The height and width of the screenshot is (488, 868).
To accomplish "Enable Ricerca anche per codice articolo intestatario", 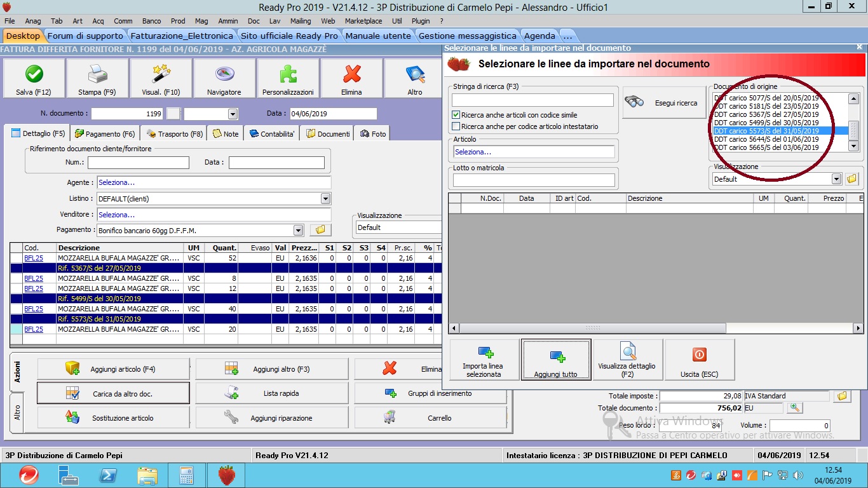I will (x=456, y=126).
